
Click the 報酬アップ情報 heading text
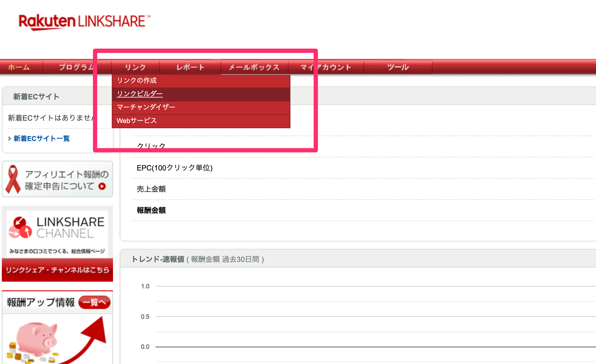coord(41,302)
